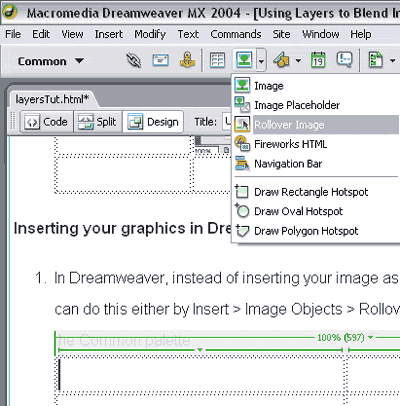Click the Insert Table icon
The width and height of the screenshot is (400, 406).
[217, 61]
